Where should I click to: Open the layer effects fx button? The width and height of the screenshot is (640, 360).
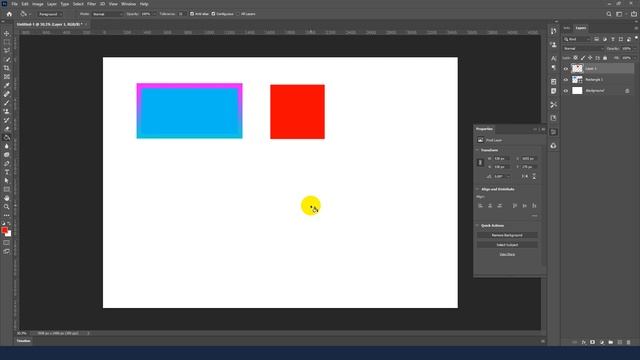[584, 342]
